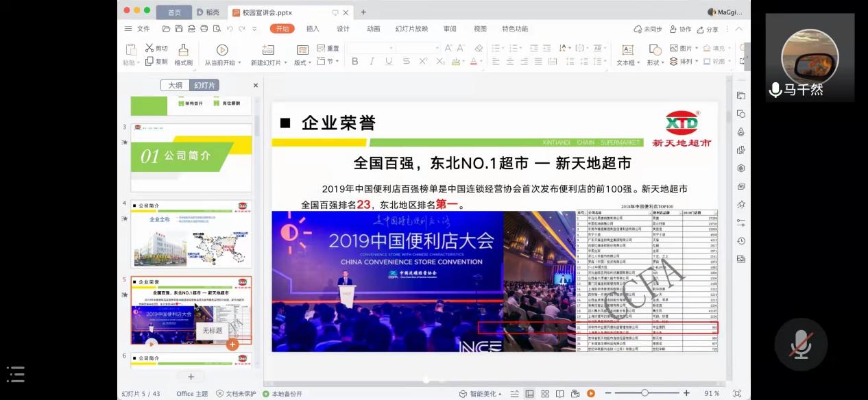The width and height of the screenshot is (868, 400).
Task: Toggle underline text formatting
Action: pos(389,62)
